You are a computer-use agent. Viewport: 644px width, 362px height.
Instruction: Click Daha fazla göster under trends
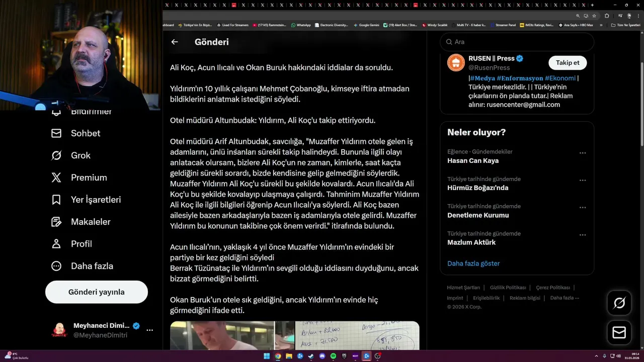click(x=473, y=263)
